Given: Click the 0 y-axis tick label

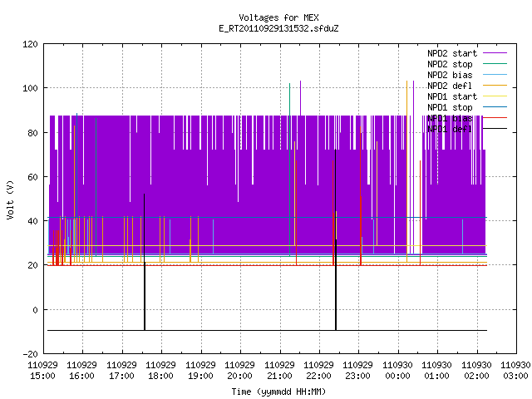Looking at the screenshot, I should pos(35,310).
